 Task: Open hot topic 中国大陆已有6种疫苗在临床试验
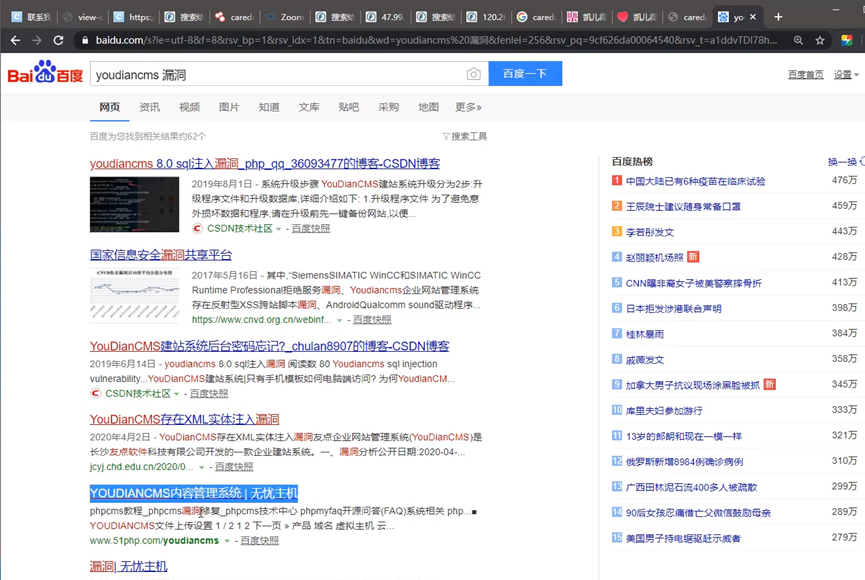pyautogui.click(x=695, y=181)
